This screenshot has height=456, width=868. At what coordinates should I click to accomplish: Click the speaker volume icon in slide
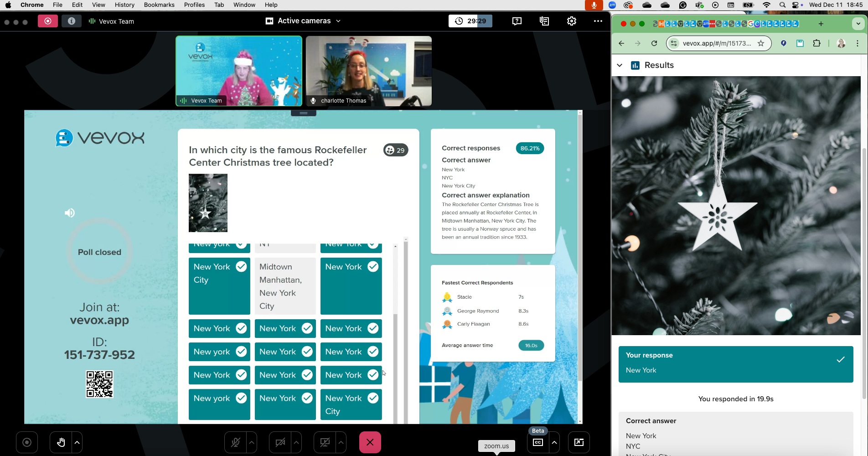70,213
